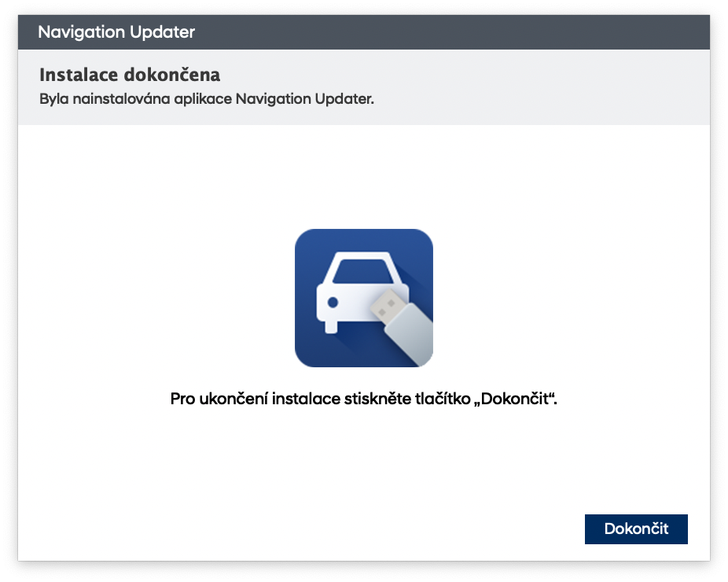
Task: Click the Navigation Updater app icon
Action: coord(363,298)
